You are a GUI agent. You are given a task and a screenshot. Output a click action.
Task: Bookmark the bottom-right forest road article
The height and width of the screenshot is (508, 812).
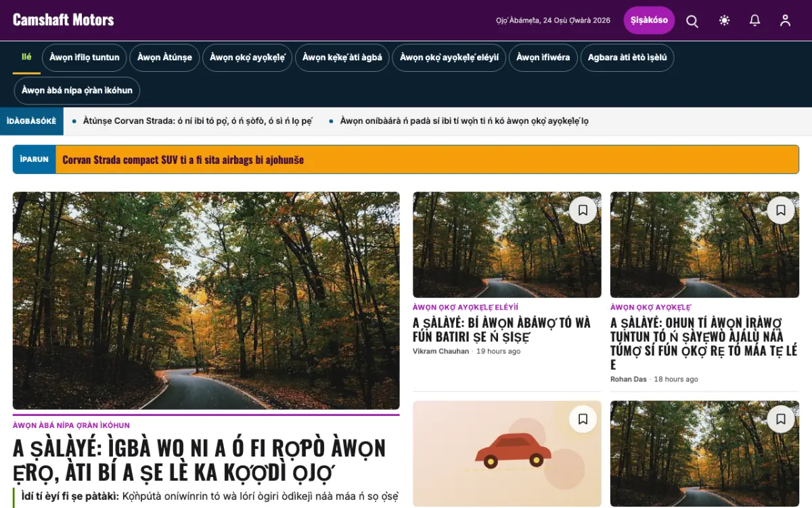[x=780, y=419]
